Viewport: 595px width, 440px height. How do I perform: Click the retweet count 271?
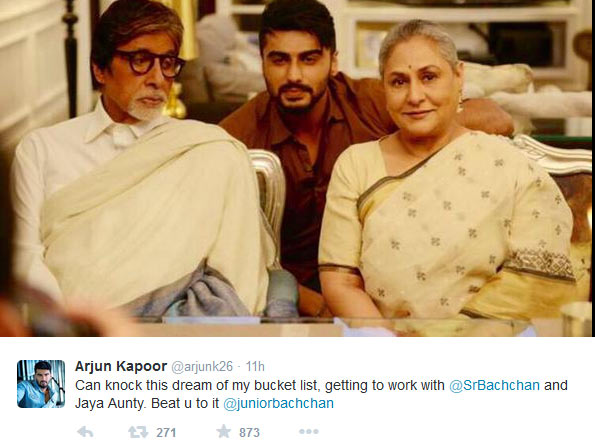[166, 432]
